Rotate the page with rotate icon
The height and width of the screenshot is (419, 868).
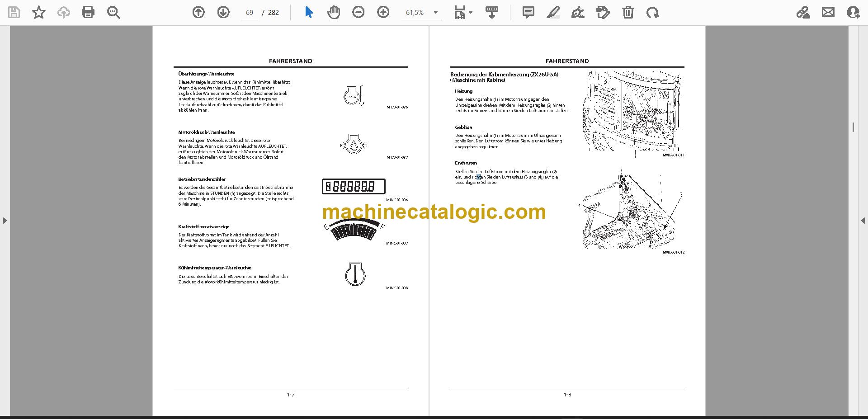(652, 12)
